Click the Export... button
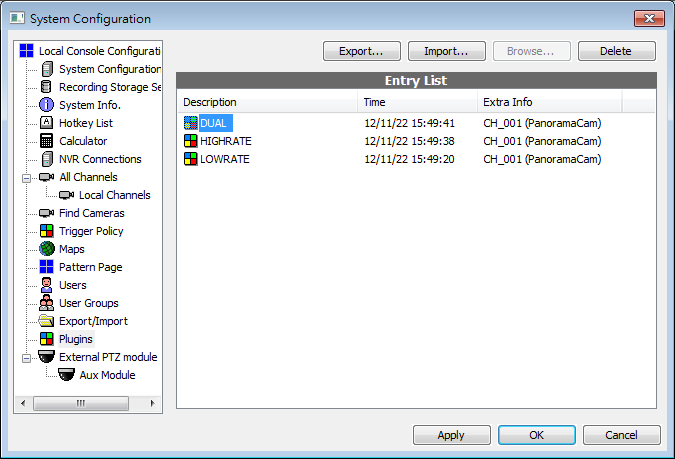675x459 pixels. (x=362, y=51)
